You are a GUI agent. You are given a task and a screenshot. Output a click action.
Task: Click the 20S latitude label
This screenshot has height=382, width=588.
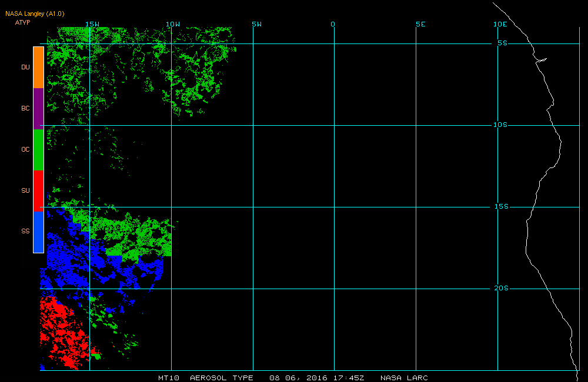(x=502, y=289)
